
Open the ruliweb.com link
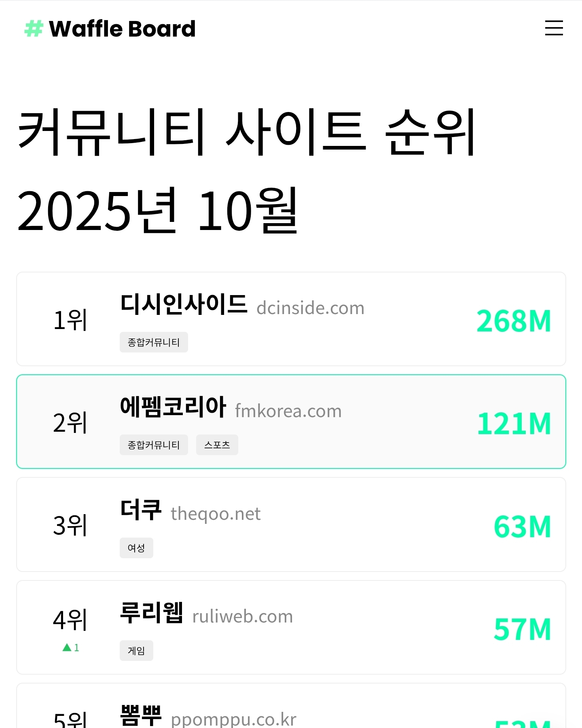tap(242, 616)
